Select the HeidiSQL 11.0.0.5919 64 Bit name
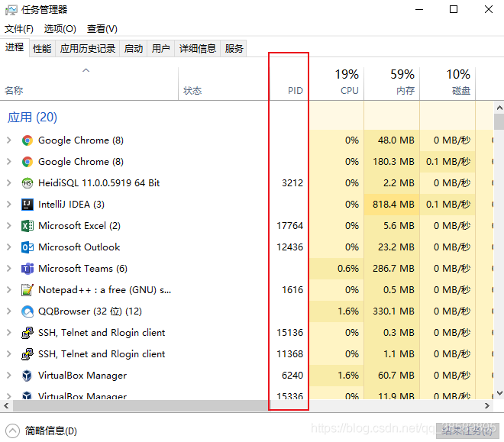Viewport: 504px width, 442px height. point(99,183)
